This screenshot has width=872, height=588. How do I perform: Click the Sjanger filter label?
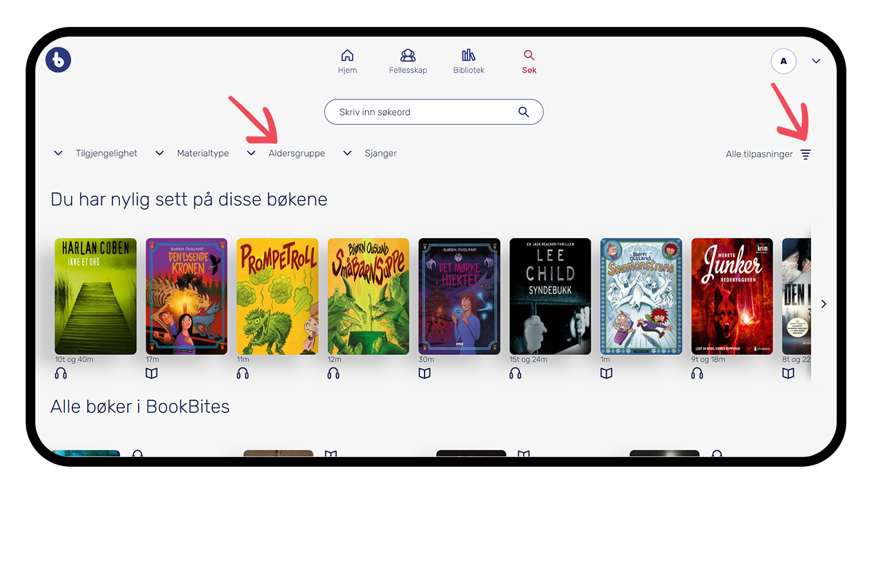tap(381, 153)
